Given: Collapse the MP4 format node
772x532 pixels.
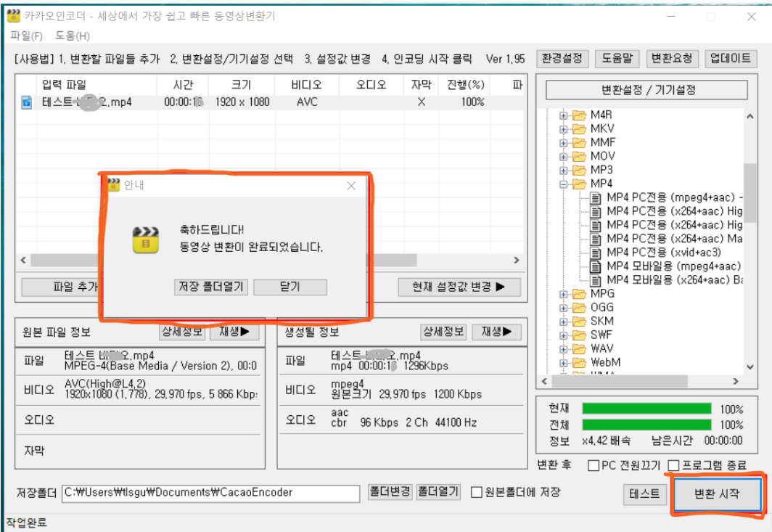Looking at the screenshot, I should pyautogui.click(x=562, y=182).
